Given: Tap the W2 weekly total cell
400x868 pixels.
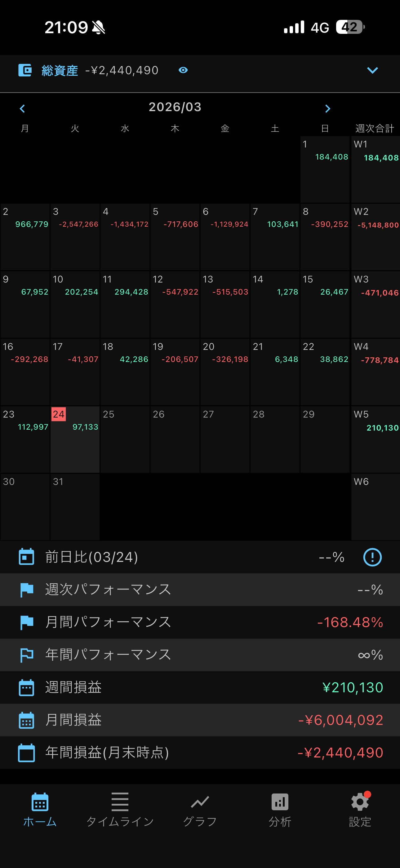Looking at the screenshot, I should pyautogui.click(x=376, y=237).
